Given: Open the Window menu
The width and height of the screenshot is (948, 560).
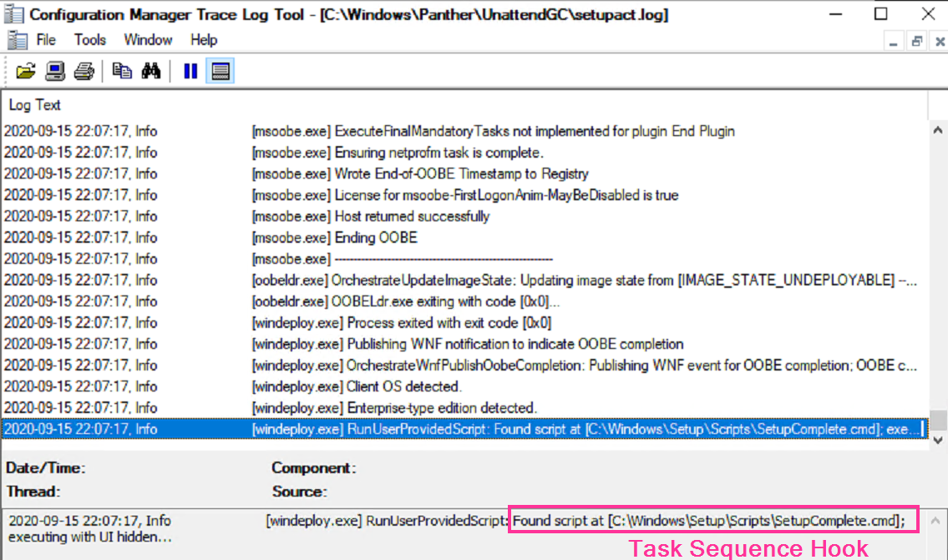Looking at the screenshot, I should point(148,40).
